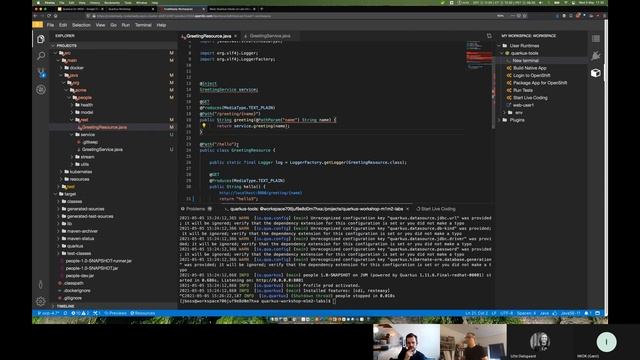
Task: Open the Terminal menu
Action: (x=143, y=25)
